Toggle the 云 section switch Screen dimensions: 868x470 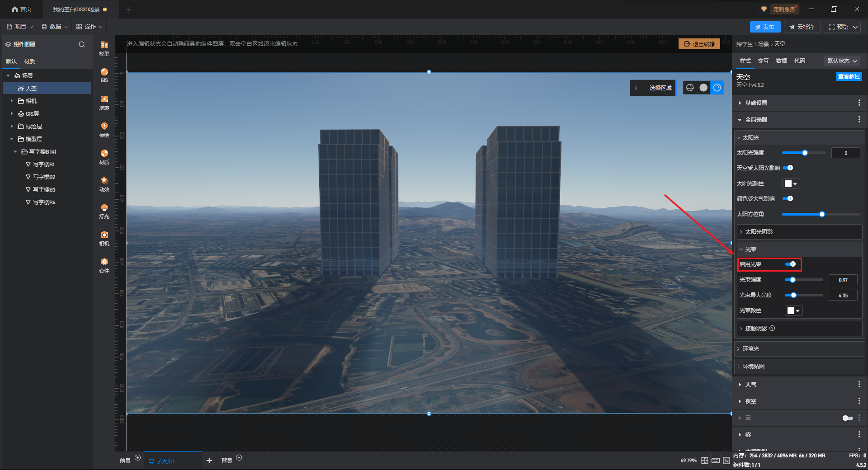pyautogui.click(x=848, y=418)
